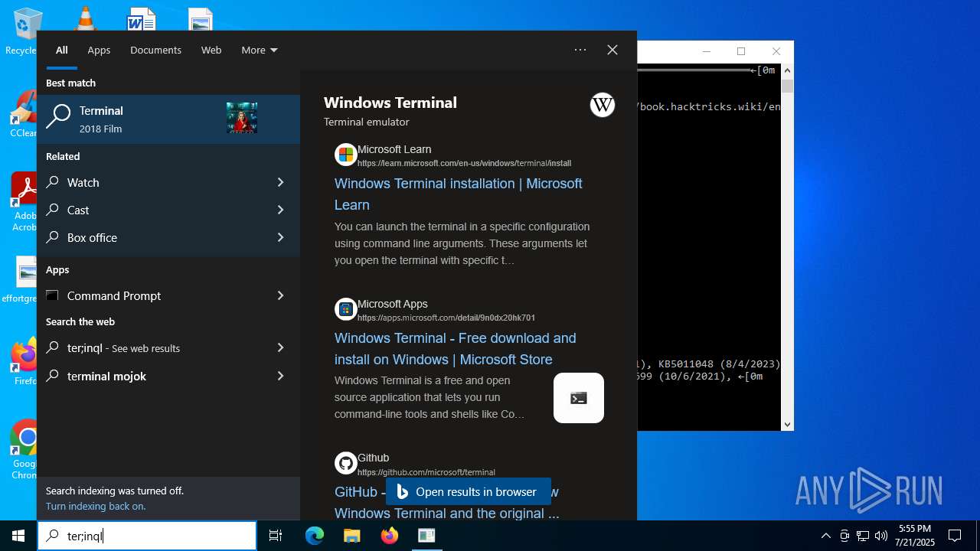Switch to the All search tab
Viewport: 980px width, 551px height.
coord(61,50)
